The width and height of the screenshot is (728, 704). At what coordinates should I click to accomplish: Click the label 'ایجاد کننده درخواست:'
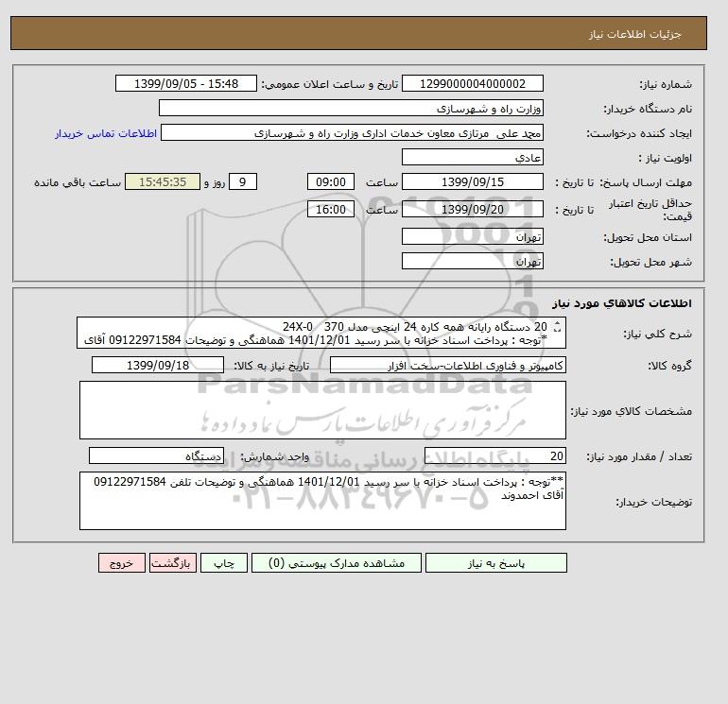pyautogui.click(x=639, y=133)
